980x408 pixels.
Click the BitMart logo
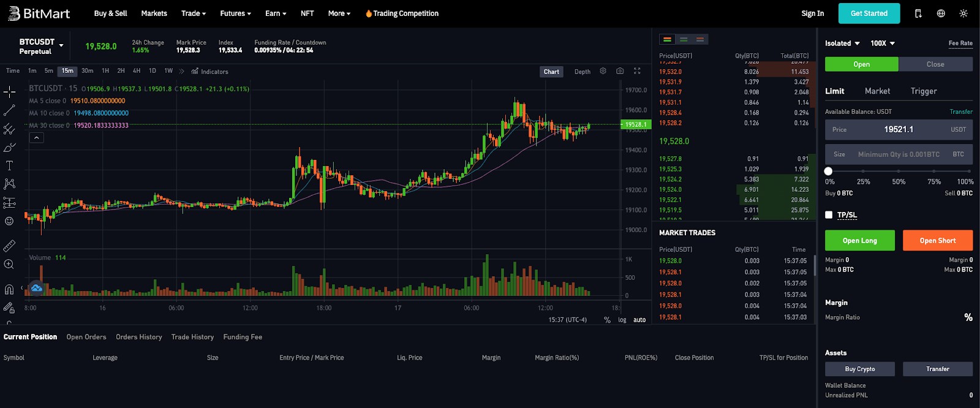pos(39,13)
